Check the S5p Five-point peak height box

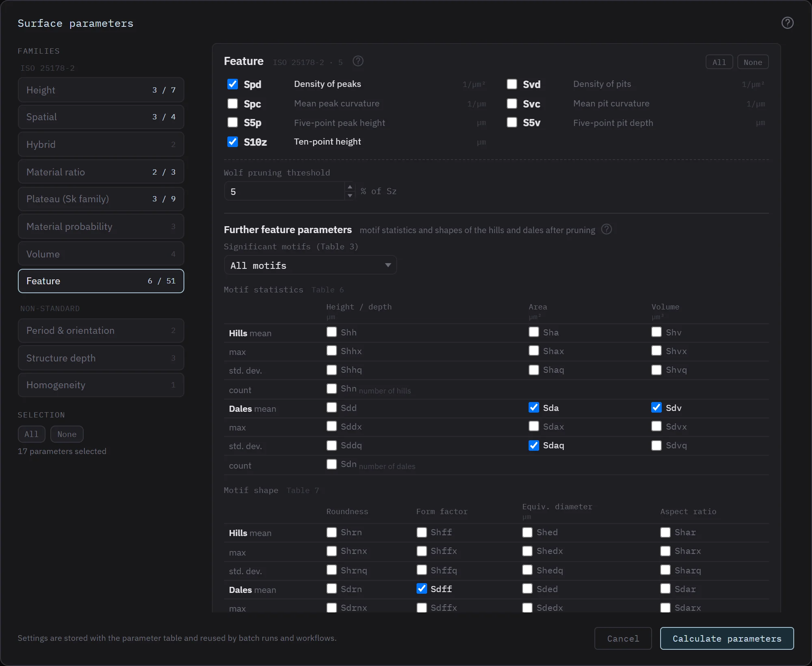(233, 122)
